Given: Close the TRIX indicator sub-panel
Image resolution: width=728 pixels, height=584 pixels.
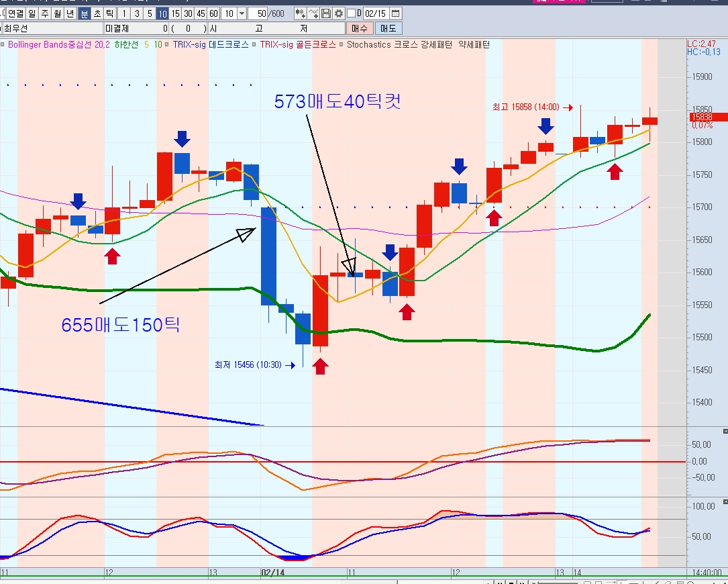Looking at the screenshot, I should point(725,431).
